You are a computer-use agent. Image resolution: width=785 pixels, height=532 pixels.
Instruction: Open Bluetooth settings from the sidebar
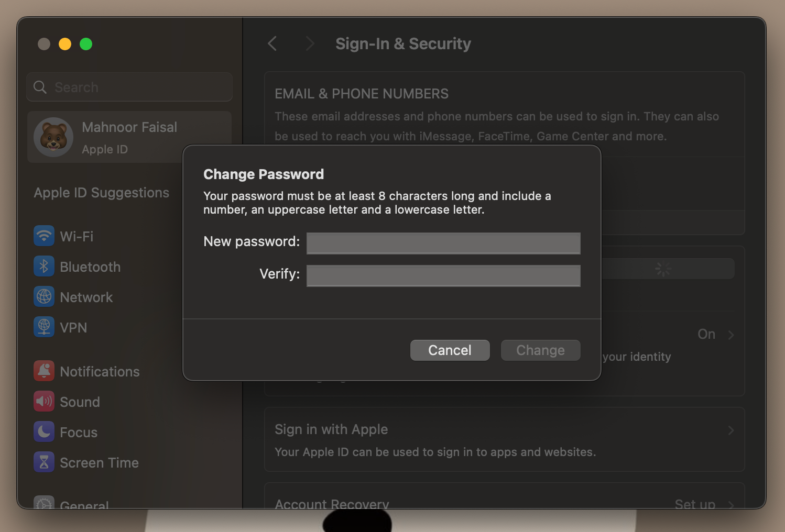(x=44, y=266)
